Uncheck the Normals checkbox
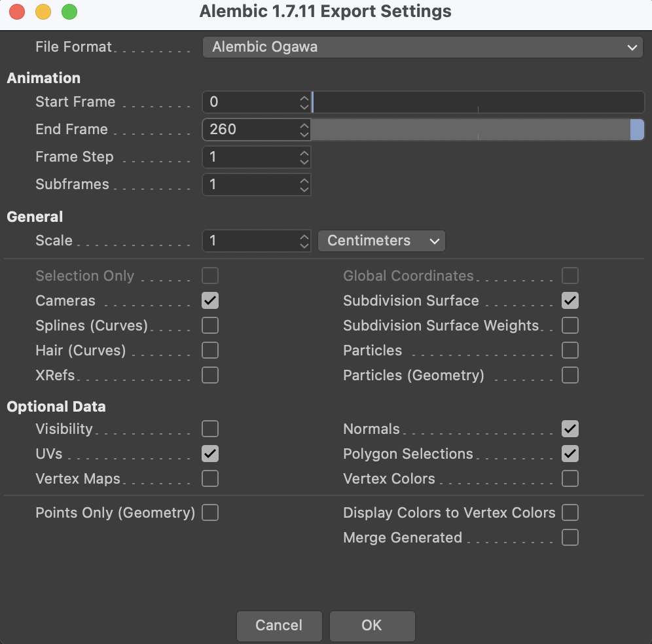The height and width of the screenshot is (644, 652). tap(570, 429)
